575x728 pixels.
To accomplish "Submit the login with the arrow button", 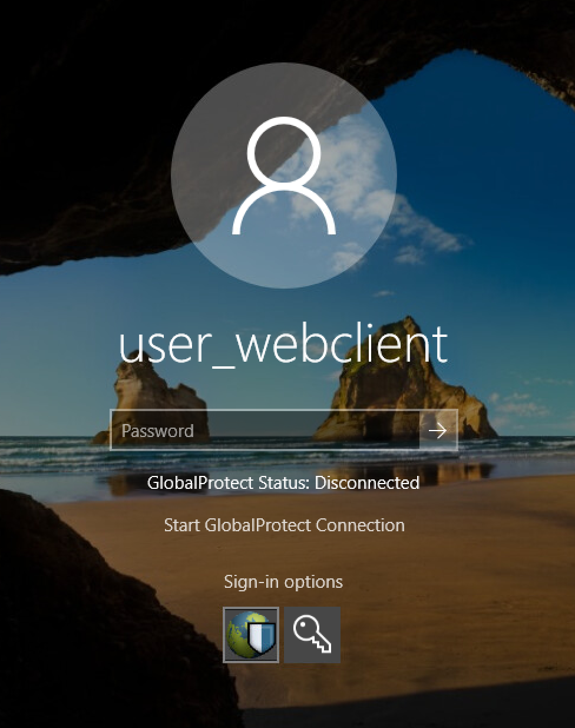I will click(438, 431).
